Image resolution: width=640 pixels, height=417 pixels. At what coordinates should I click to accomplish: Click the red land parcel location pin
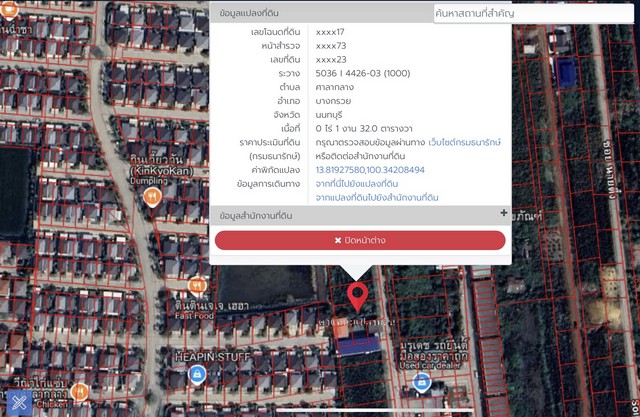[358, 296]
